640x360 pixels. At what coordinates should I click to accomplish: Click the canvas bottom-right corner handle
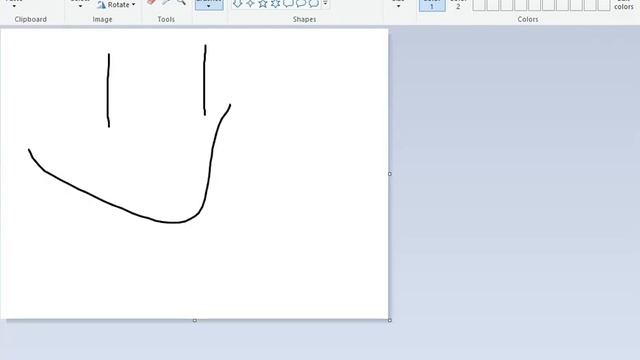pos(390,320)
